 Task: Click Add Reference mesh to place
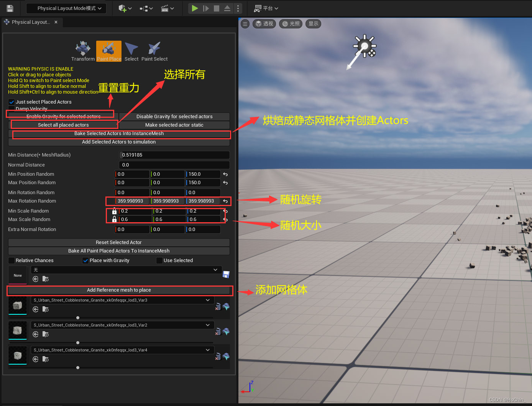(119, 290)
